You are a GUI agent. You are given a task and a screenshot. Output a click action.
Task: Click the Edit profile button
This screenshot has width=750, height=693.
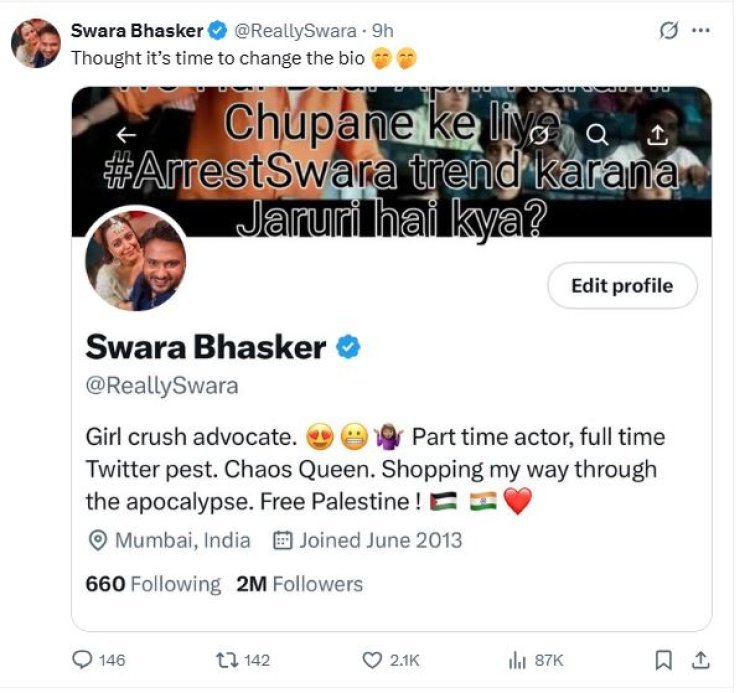[x=622, y=286]
